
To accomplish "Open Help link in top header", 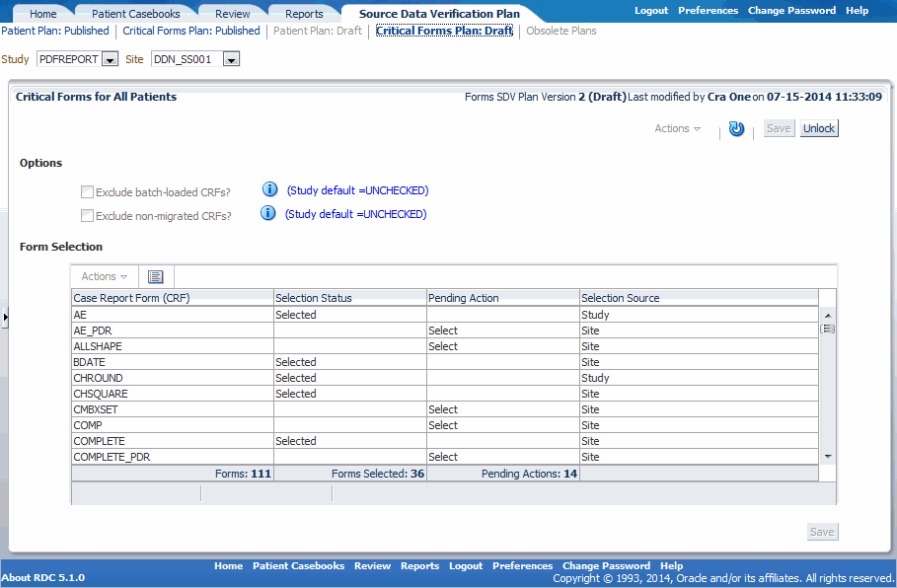I will (857, 10).
